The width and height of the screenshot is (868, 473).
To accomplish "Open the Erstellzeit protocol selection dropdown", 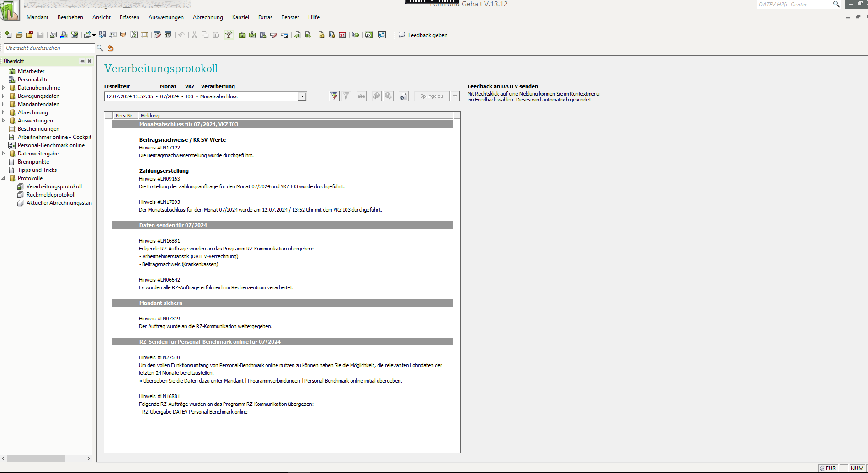I will tap(302, 96).
